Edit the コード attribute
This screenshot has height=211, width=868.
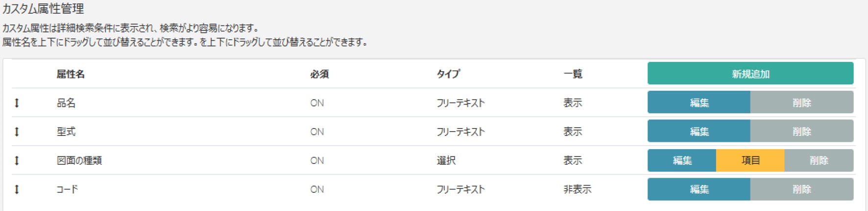click(x=699, y=189)
